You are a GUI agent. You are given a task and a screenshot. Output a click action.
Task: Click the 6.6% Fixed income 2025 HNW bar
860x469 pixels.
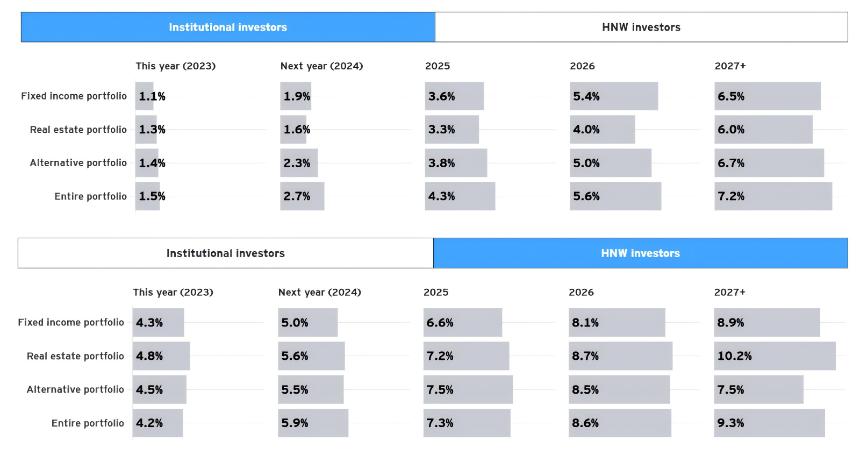(x=462, y=322)
